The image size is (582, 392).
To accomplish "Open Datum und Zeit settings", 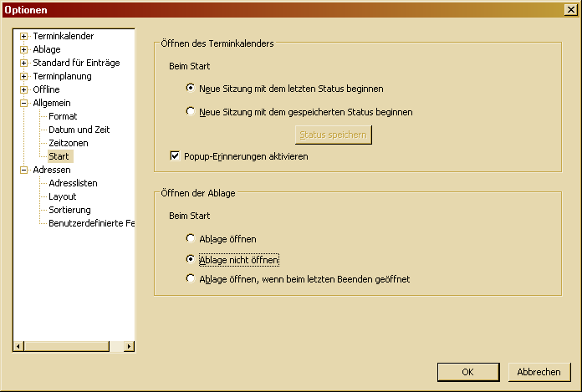I will 79,130.
